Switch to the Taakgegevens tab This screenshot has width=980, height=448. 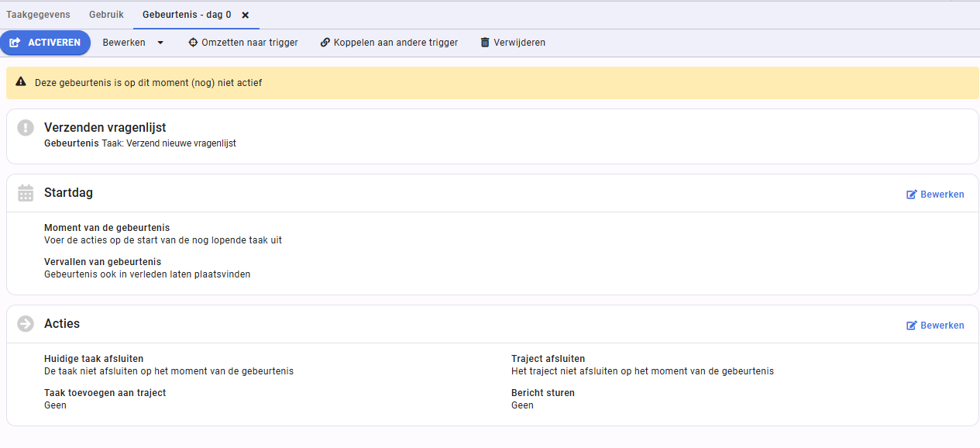tap(38, 15)
